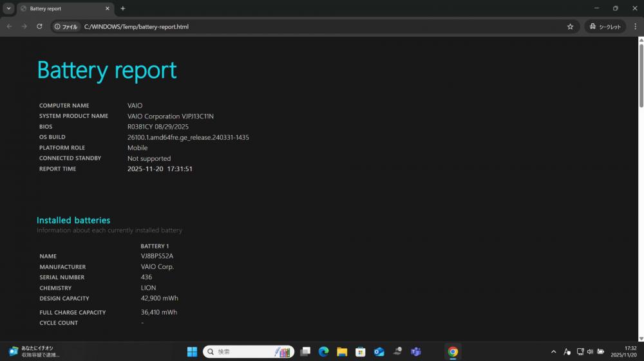Launch Microsoft Edge from taskbar
Viewport: 644px width, 361px height.
[324, 351]
